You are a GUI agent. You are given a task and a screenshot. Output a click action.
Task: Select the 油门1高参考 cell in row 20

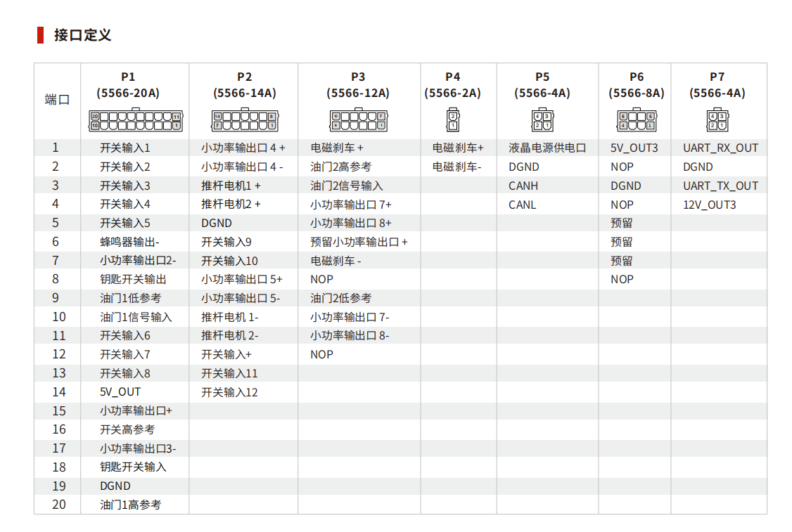click(130, 505)
